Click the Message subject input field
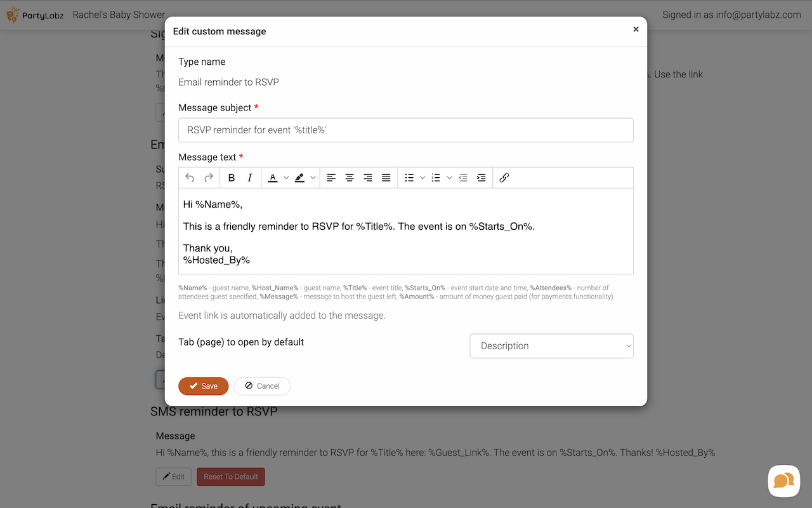Screen dimensions: 812x508 coord(405,130)
